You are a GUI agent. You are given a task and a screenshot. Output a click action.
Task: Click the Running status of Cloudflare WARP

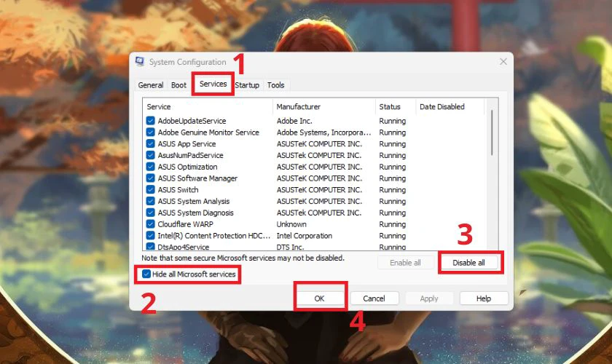pos(392,224)
